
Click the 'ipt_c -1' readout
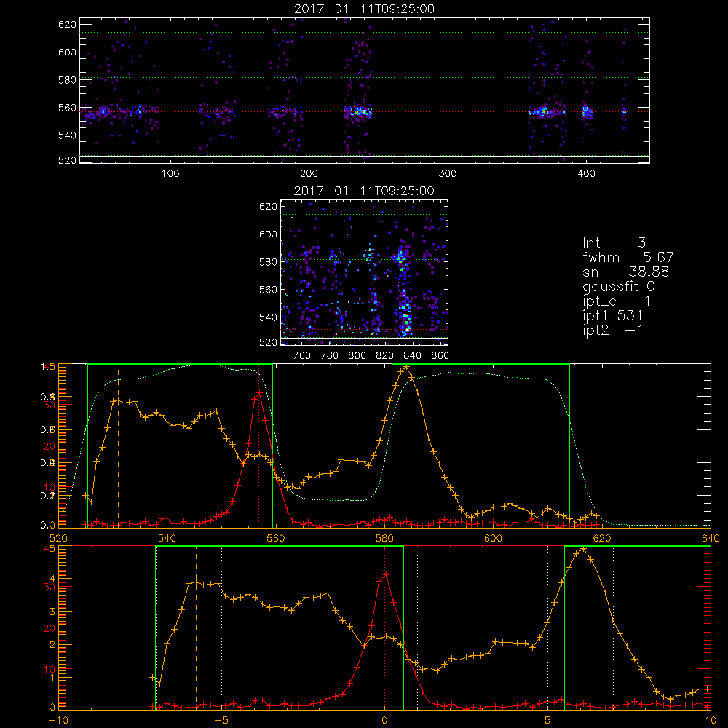[x=617, y=301]
